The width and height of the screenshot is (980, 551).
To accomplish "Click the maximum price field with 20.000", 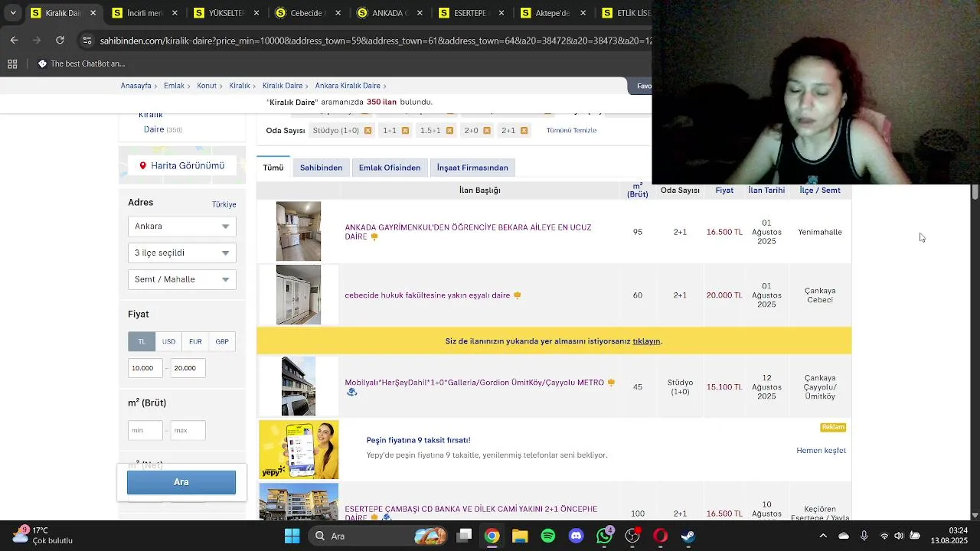I will point(188,368).
